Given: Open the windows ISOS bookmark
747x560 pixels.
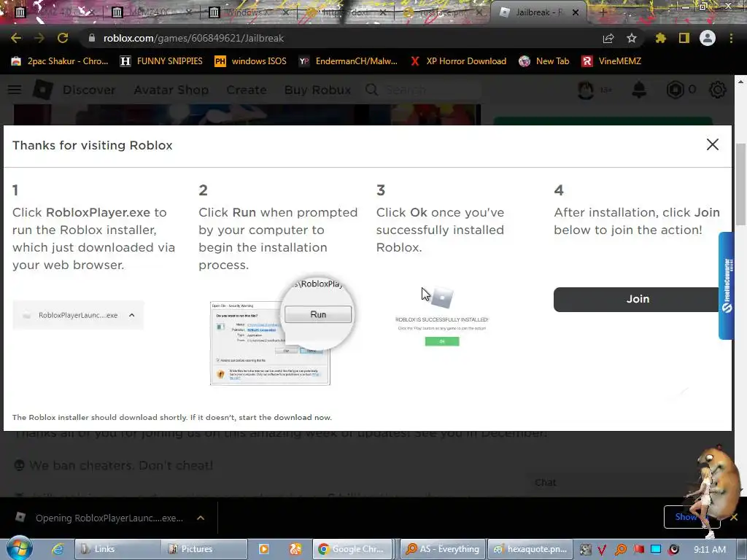Looking at the screenshot, I should (x=251, y=61).
